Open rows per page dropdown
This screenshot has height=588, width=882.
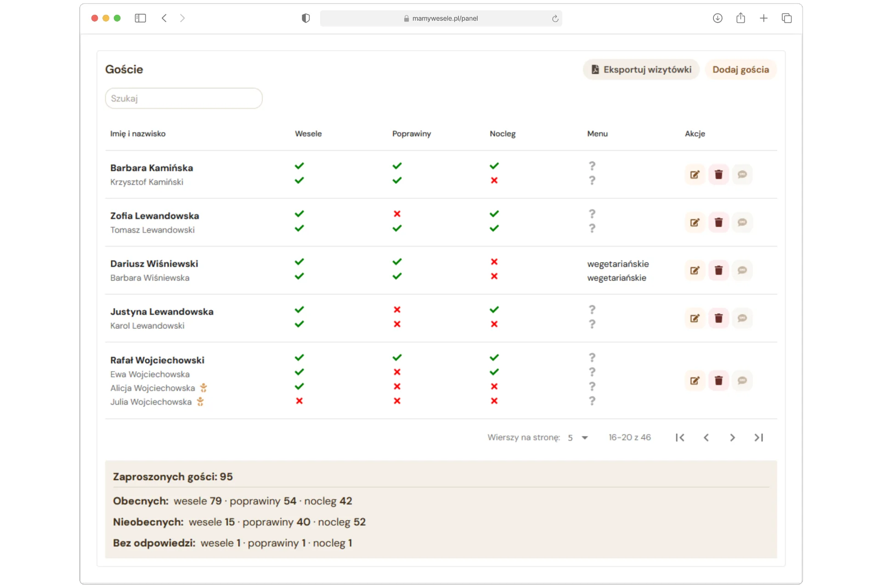coord(578,437)
